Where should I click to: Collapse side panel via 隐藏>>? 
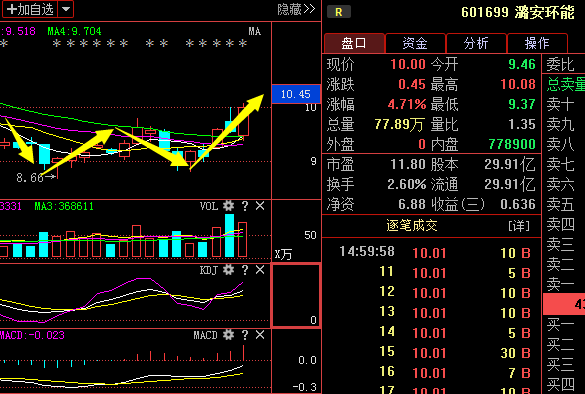tap(296, 9)
